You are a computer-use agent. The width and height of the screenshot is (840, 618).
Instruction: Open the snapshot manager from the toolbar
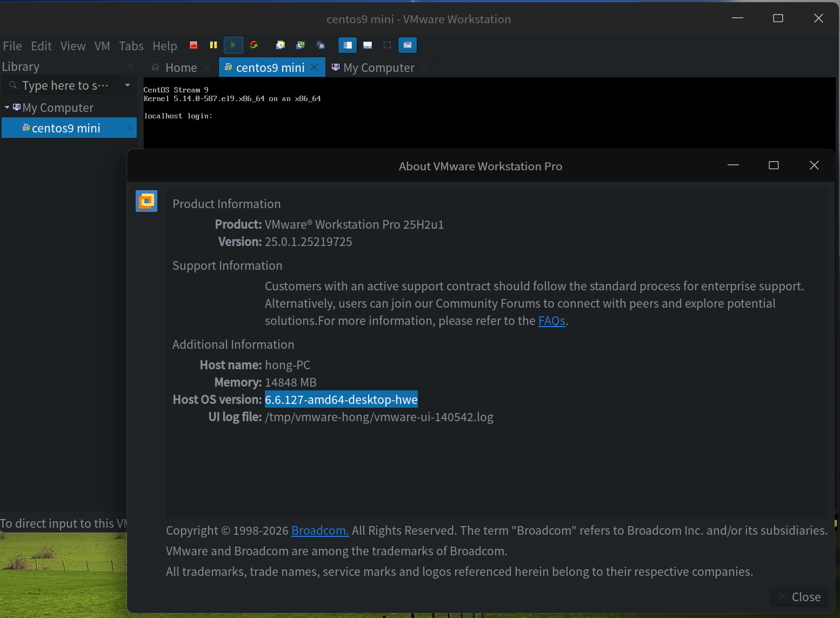pos(321,45)
